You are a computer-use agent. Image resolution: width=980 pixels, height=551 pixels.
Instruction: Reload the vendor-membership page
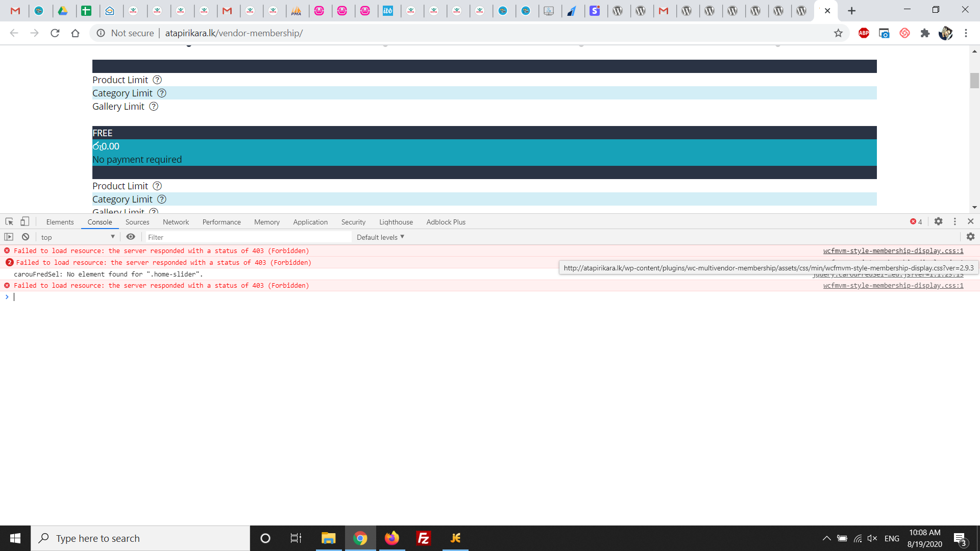tap(55, 33)
